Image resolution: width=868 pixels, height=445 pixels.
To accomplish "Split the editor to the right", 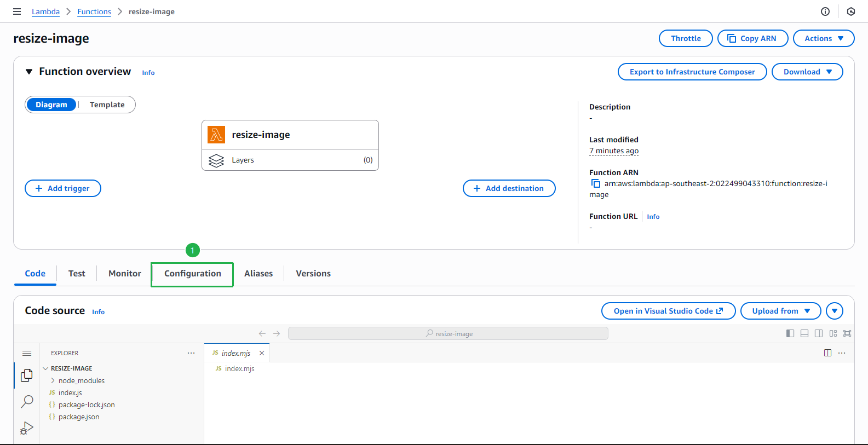I will pyautogui.click(x=827, y=353).
